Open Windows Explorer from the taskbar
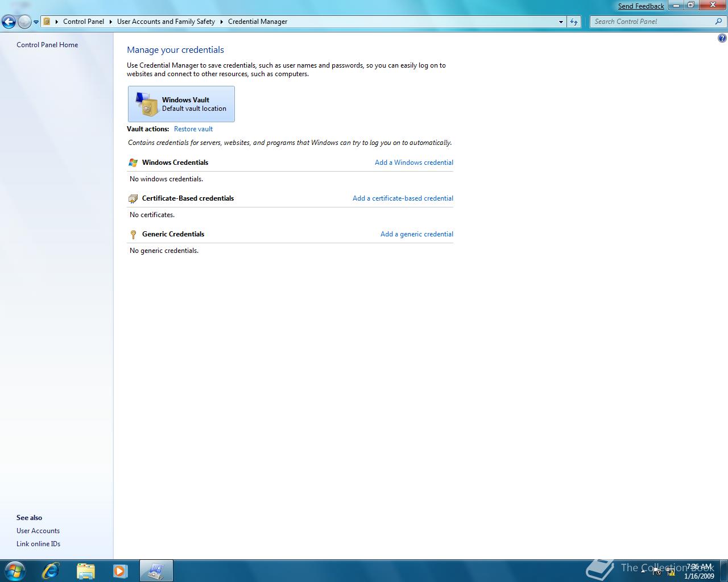Screen dimensions: 728x582 85,571
